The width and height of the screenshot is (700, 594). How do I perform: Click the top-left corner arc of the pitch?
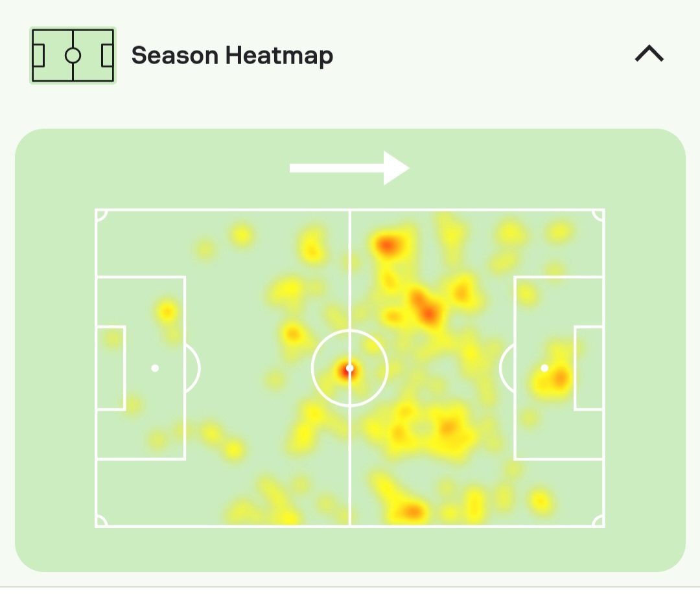101,215
